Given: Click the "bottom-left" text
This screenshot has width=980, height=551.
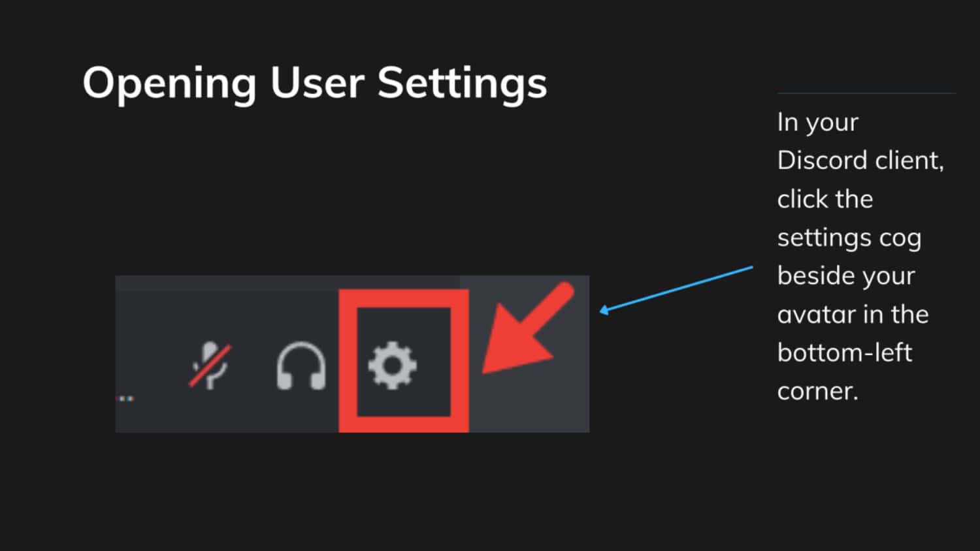Looking at the screenshot, I should 845,353.
